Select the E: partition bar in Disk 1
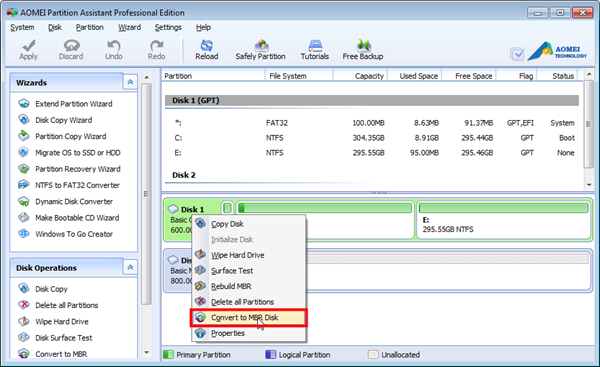This screenshot has width=600, height=367. pyautogui.click(x=504, y=220)
